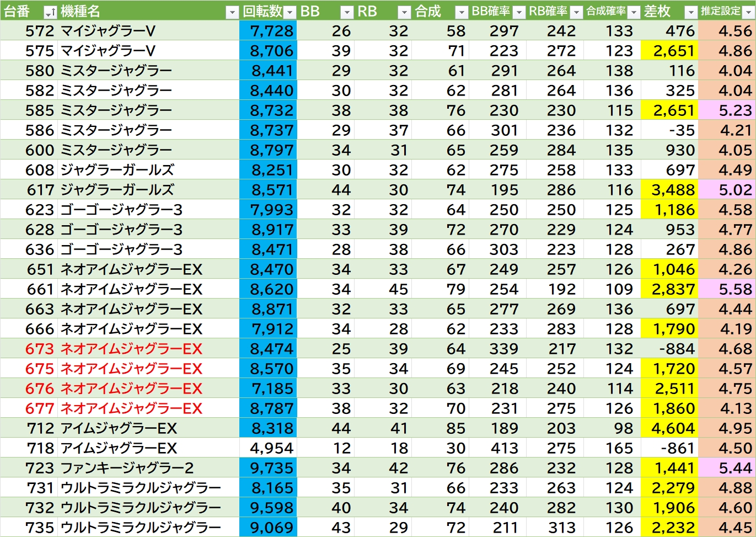Expand the 差枚 column filter dropdown

click(x=691, y=12)
